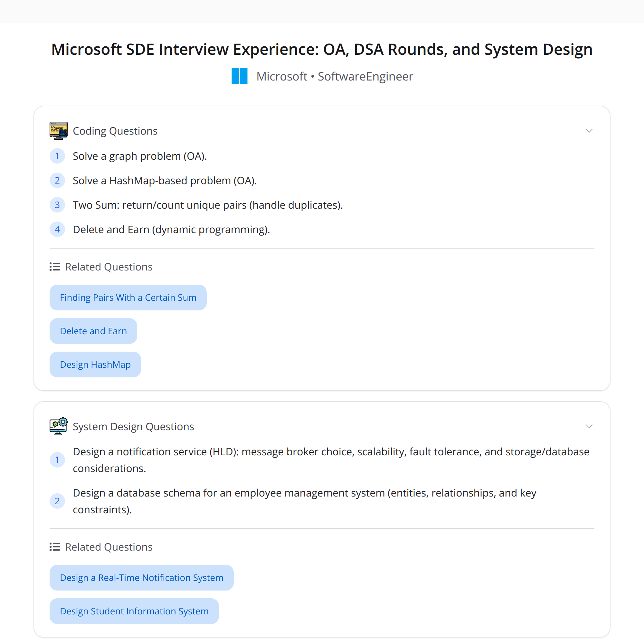This screenshot has height=644, width=644.
Task: Click the System Design Questions gear-monitor icon
Action: point(58,426)
